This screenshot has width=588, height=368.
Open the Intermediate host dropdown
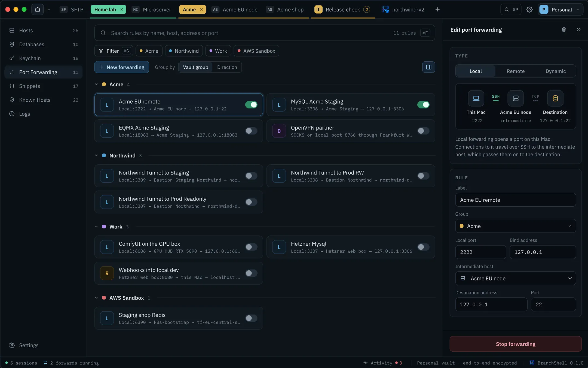515,278
